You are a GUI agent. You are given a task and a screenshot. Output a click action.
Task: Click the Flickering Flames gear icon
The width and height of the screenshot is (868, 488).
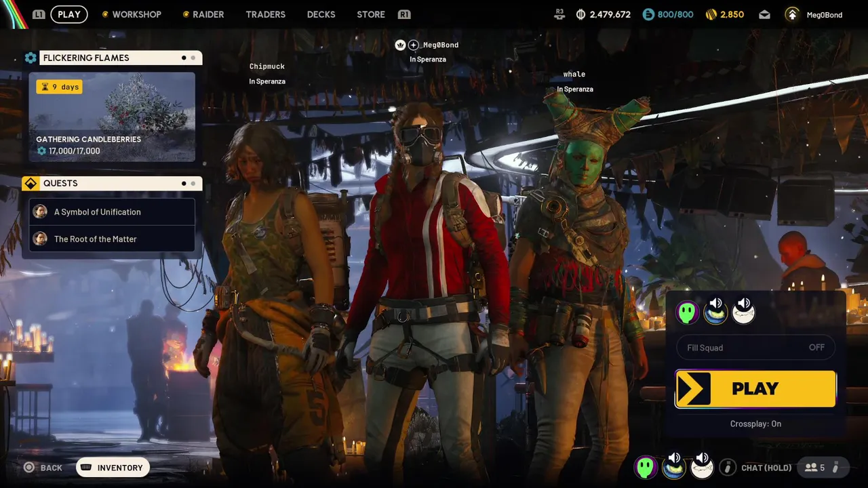click(31, 58)
